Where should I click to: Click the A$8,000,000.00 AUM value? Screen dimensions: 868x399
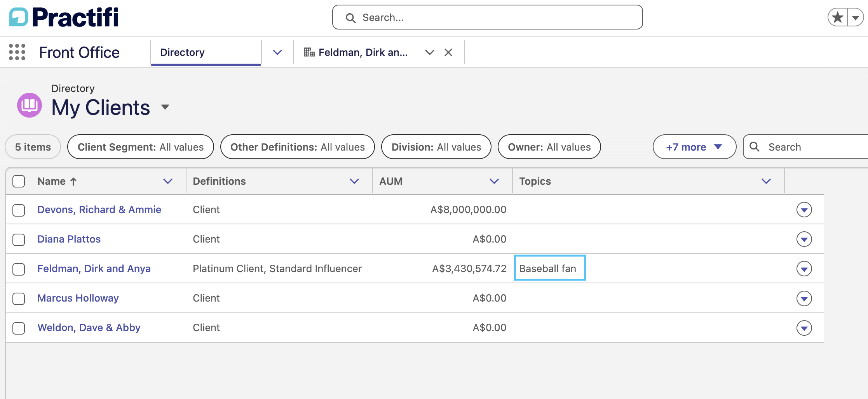click(468, 210)
